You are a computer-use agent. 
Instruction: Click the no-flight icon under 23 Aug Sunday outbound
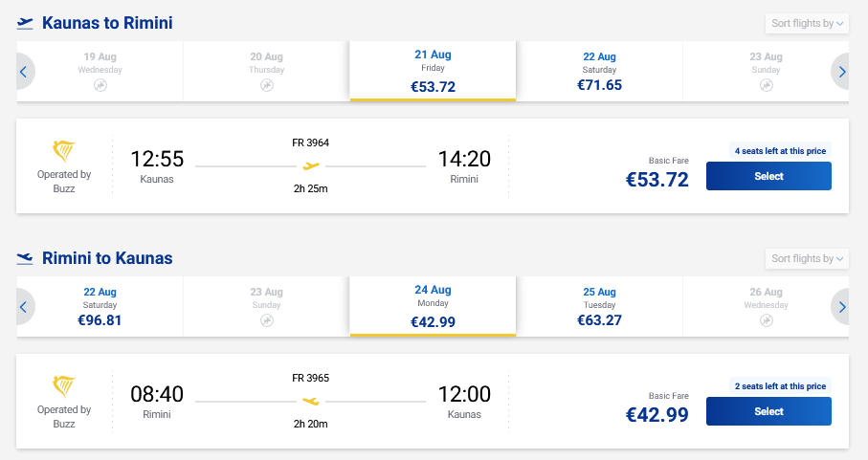[766, 85]
